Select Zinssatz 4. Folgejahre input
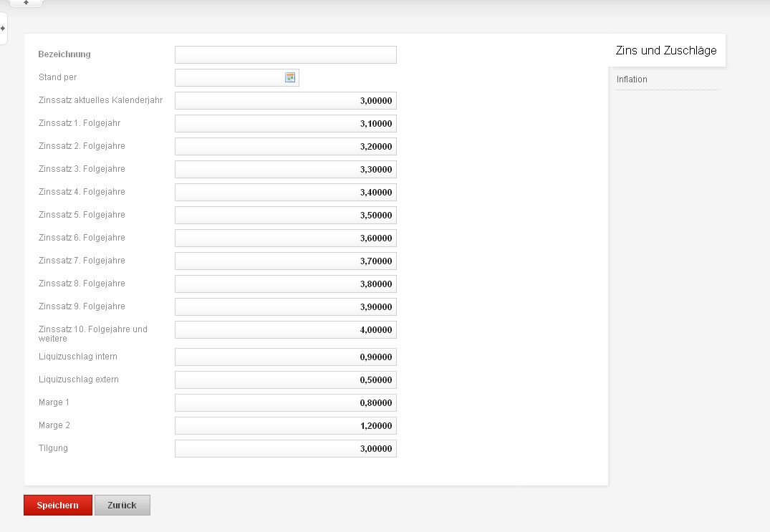770x532 pixels. point(286,193)
